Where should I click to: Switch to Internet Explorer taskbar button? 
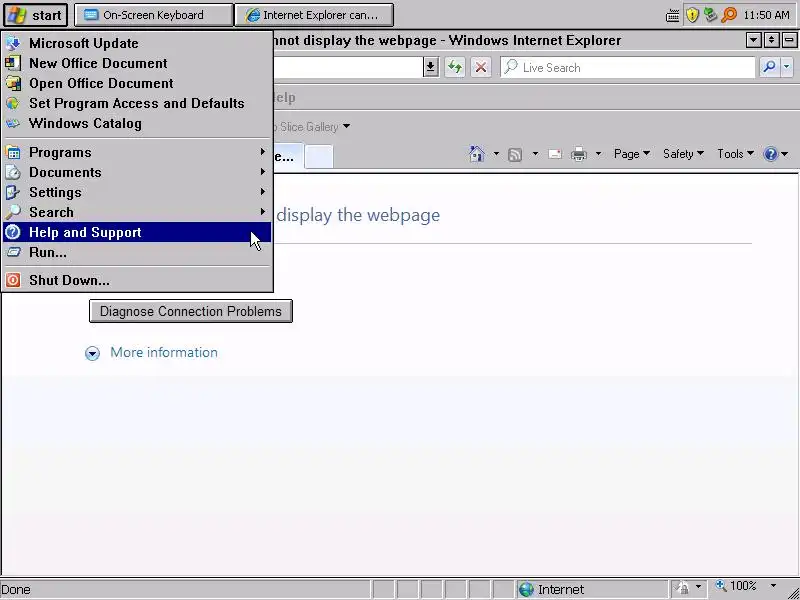tap(314, 15)
